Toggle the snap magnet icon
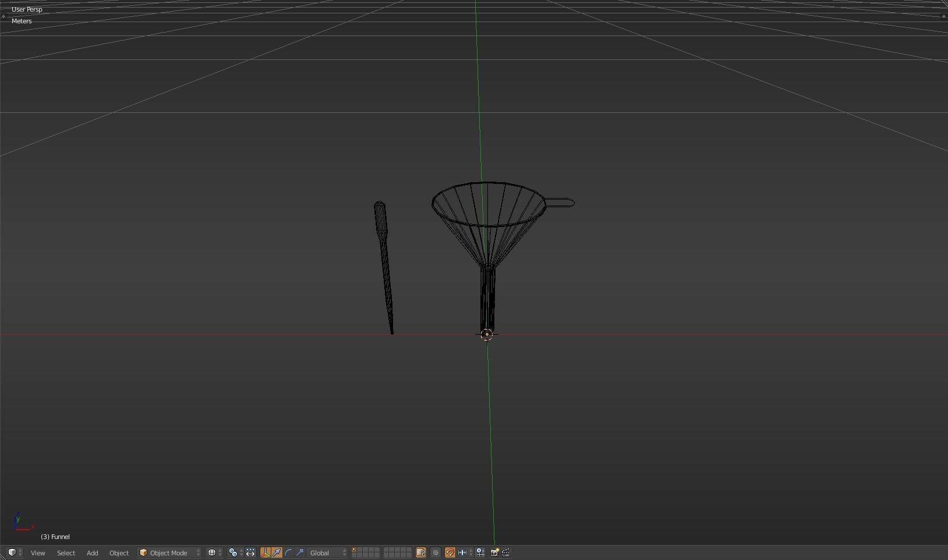 [x=450, y=552]
